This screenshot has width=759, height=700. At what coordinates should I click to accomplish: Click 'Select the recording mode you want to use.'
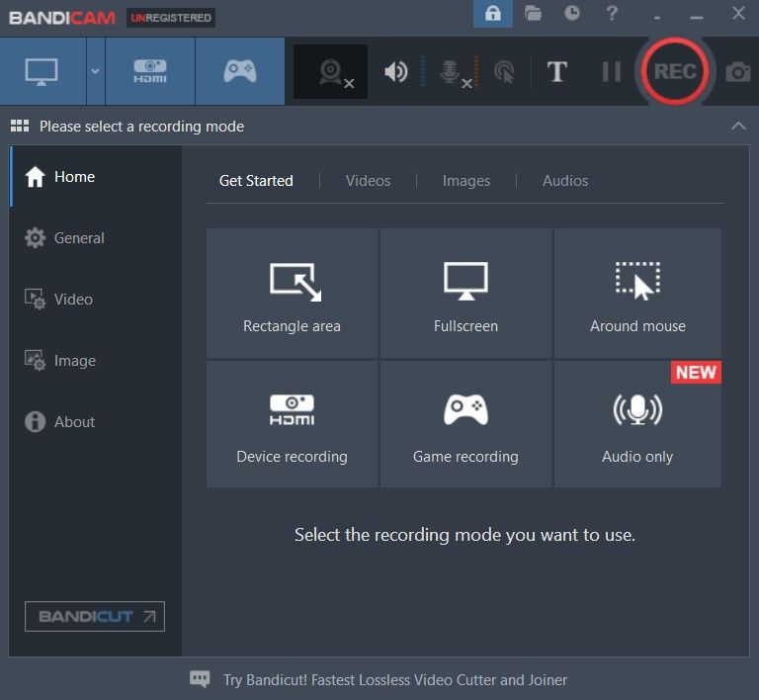tap(464, 535)
